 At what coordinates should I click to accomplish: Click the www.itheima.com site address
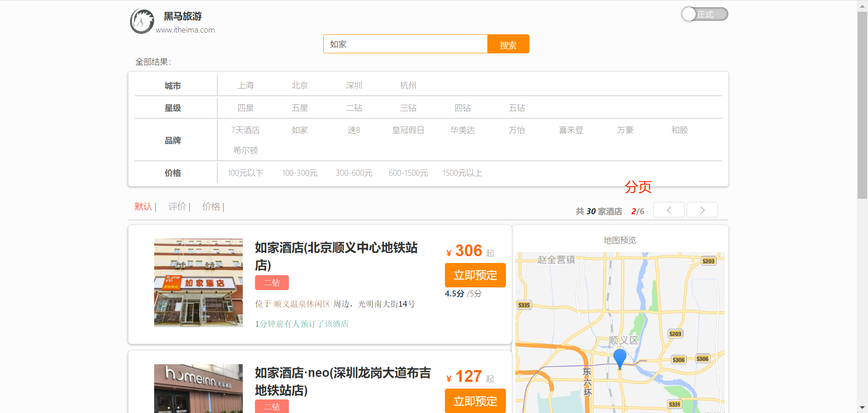point(185,30)
